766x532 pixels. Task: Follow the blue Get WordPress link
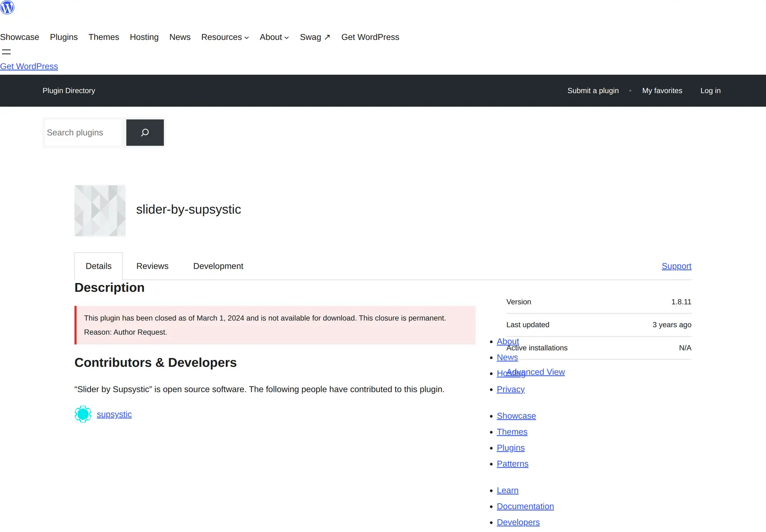(29, 66)
